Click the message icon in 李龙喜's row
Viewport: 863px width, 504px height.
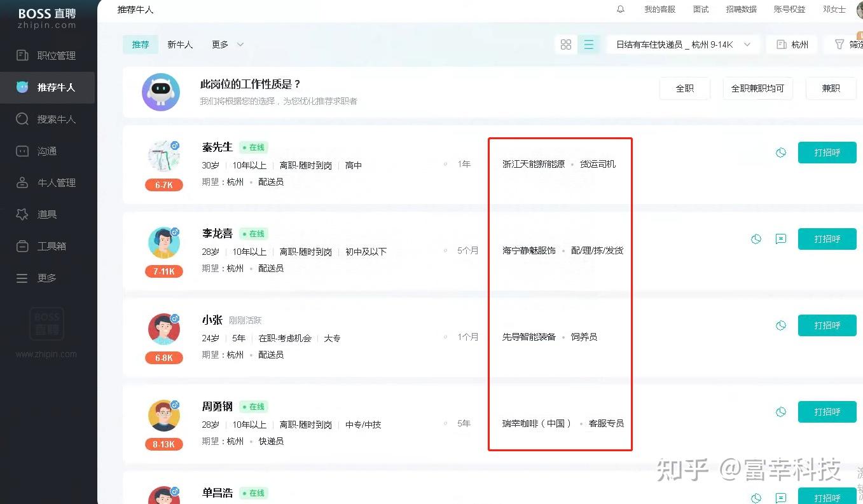(x=781, y=239)
